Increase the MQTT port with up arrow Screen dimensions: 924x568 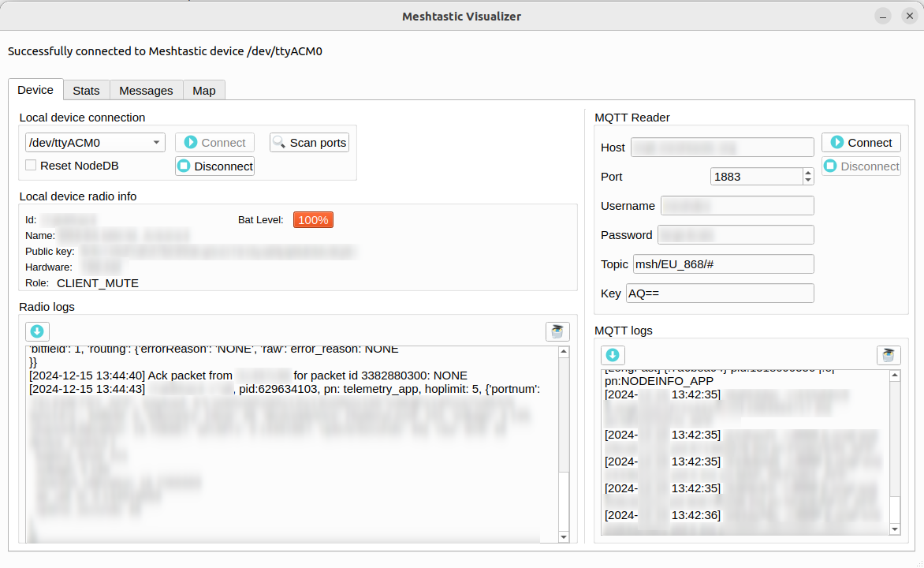click(808, 172)
